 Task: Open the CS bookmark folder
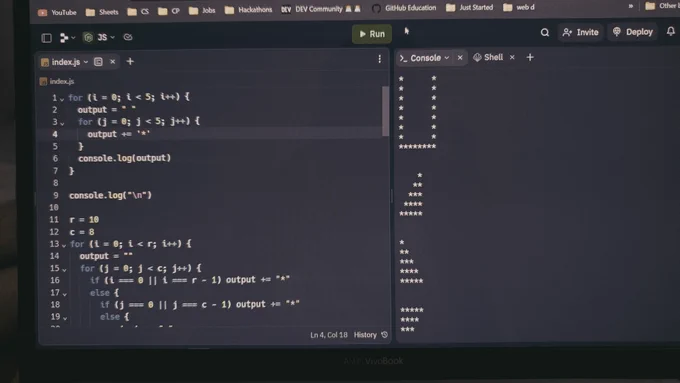point(138,12)
